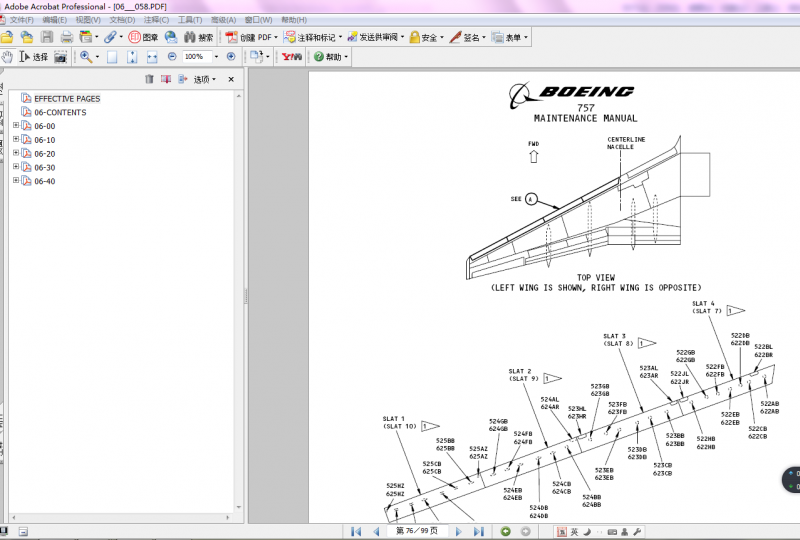Click the Save disk icon

pyautogui.click(x=47, y=37)
